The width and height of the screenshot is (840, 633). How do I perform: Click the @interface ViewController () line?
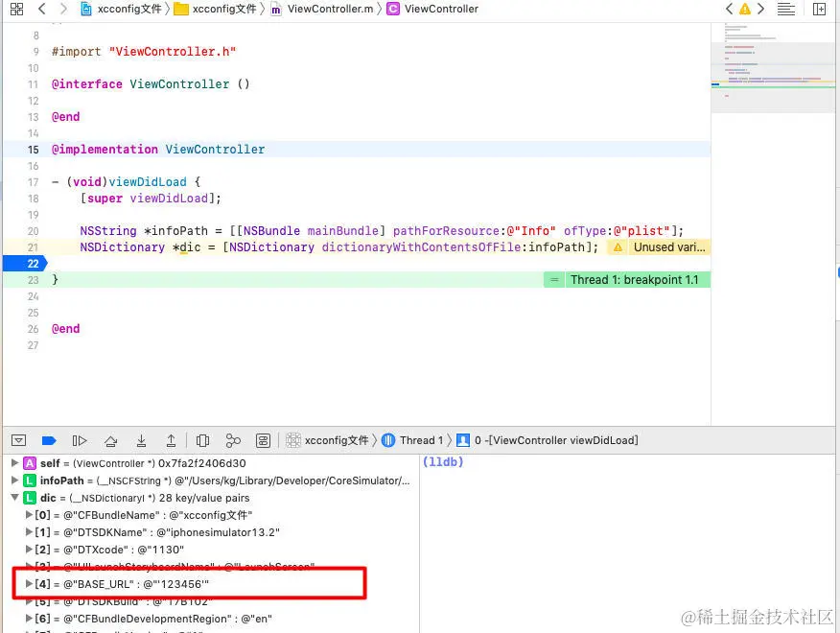click(151, 84)
